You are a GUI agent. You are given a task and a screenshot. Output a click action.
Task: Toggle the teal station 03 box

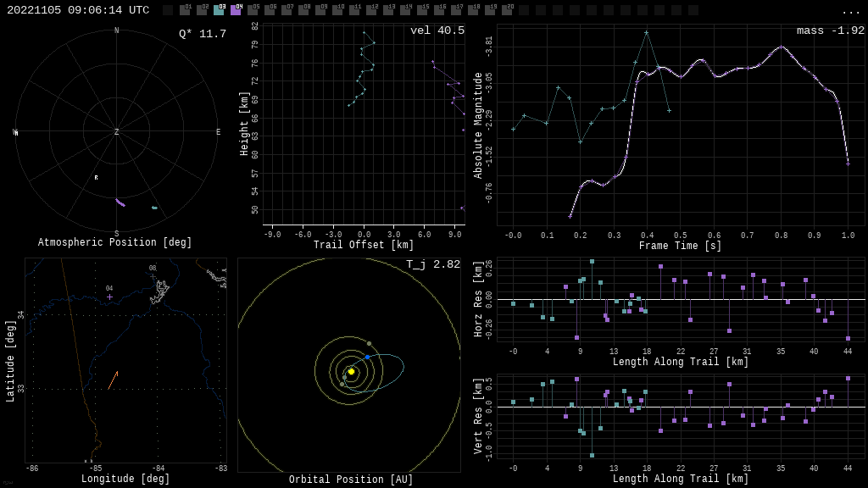point(219,10)
